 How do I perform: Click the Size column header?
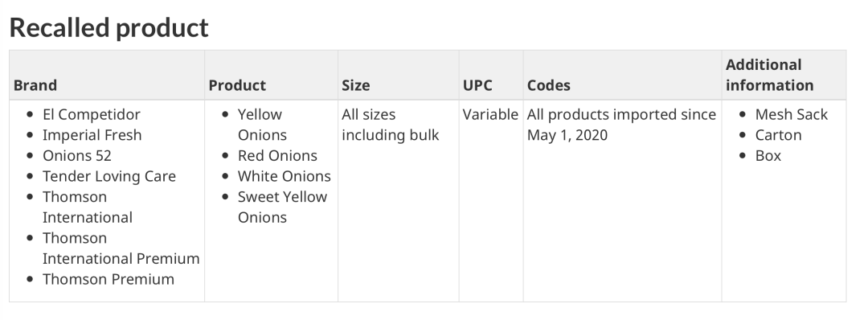(x=355, y=85)
